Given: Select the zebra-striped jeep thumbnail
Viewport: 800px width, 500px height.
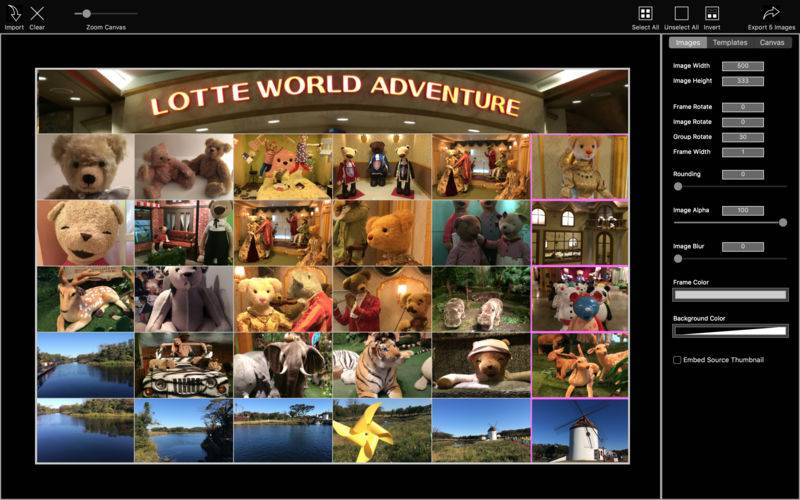Looking at the screenshot, I should coord(184,365).
